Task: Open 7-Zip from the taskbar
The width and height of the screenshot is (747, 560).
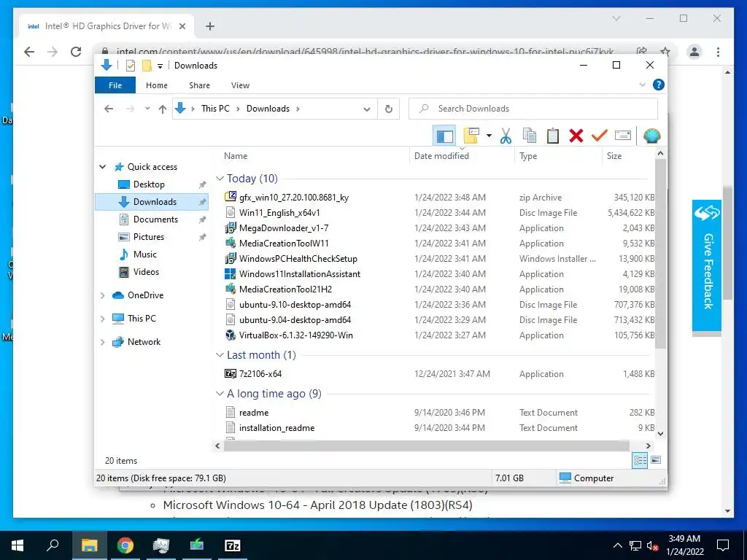Action: [x=232, y=545]
